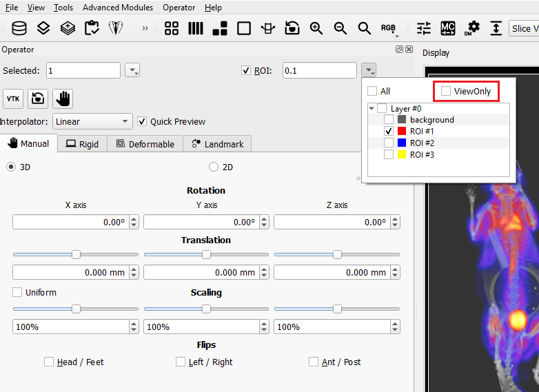Click the zoom out magnifier icon
This screenshot has width=539, height=392.
pyautogui.click(x=340, y=28)
